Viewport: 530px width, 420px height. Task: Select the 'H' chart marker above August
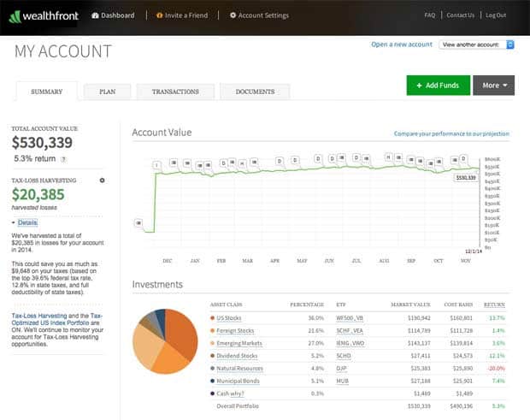(x=388, y=157)
